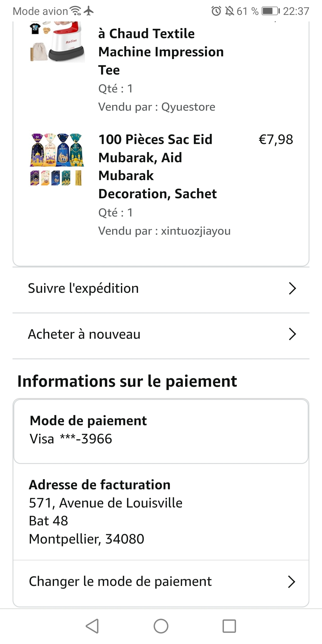Tap the Wi-Fi signal status icon
The image size is (322, 644).
75,11
